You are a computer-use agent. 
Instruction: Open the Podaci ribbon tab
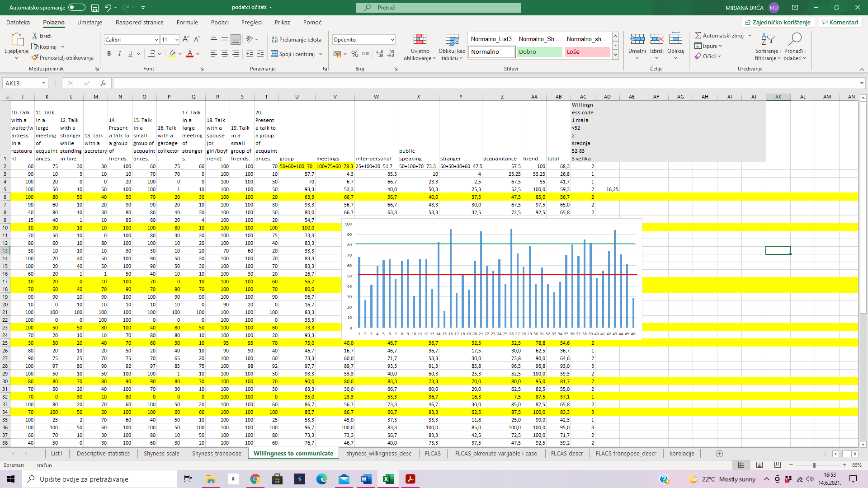click(220, 22)
